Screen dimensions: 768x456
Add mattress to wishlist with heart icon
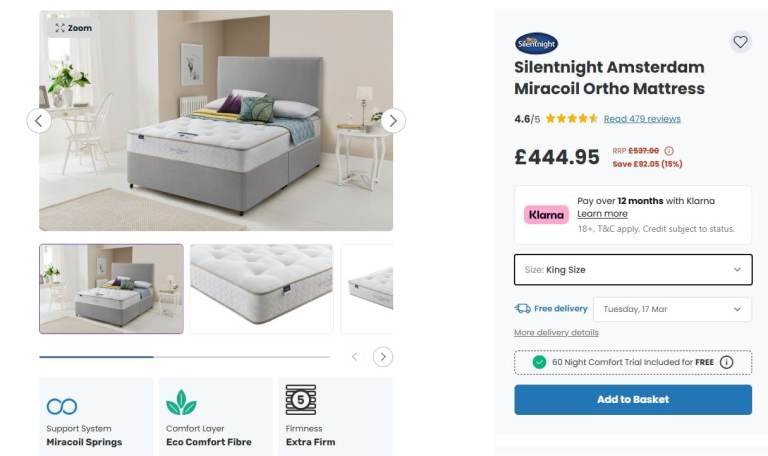pos(740,42)
